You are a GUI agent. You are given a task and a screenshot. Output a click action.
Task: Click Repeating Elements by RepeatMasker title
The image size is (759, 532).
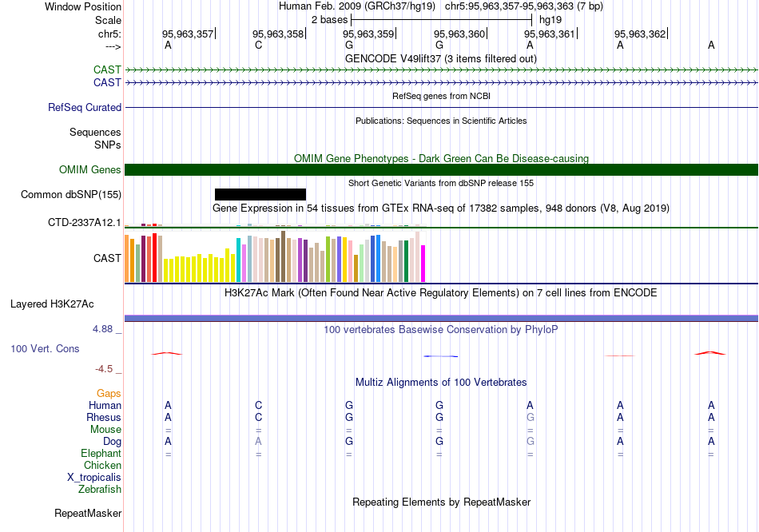pos(441,502)
